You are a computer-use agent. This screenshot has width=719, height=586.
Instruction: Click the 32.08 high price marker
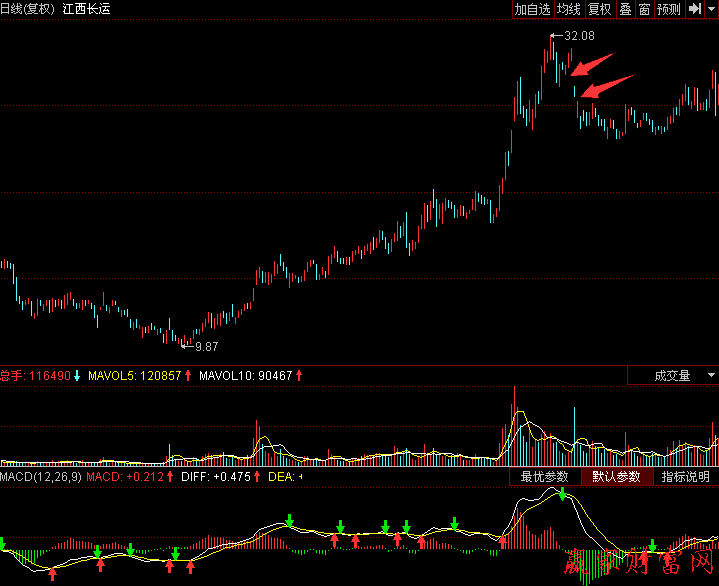[x=578, y=36]
